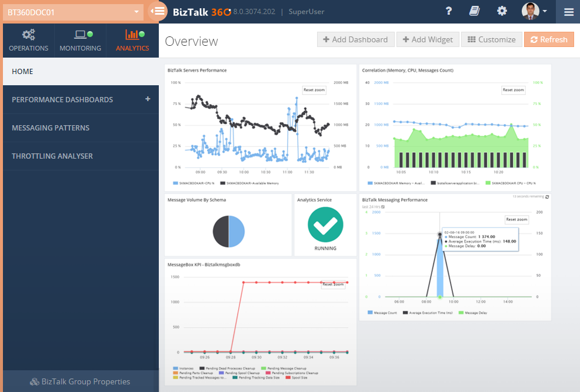Open the Help question mark
The height and width of the screenshot is (392, 580).
pyautogui.click(x=448, y=11)
